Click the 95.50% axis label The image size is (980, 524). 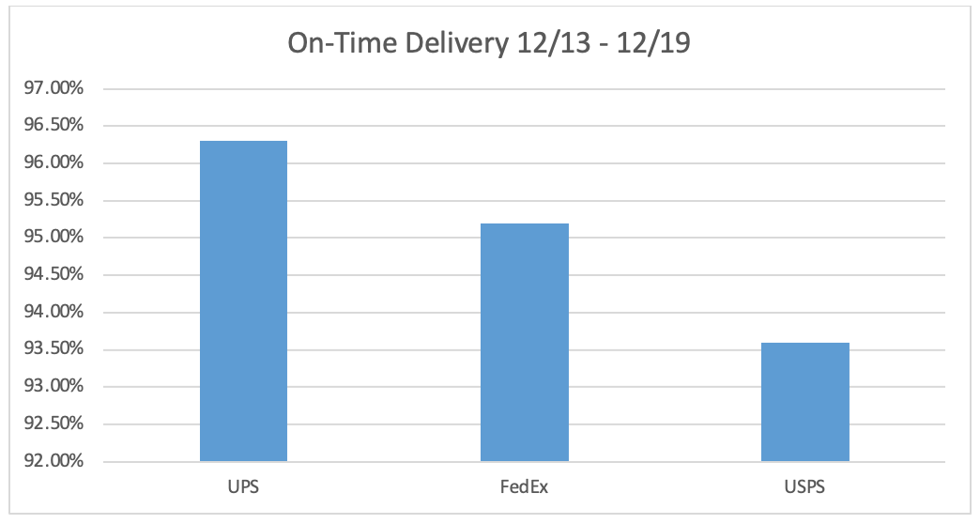pos(53,201)
